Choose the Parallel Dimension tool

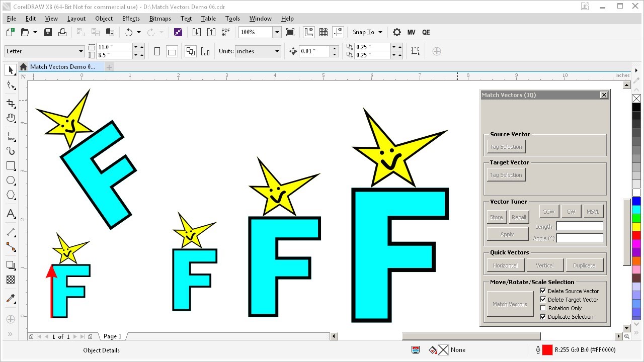(x=11, y=232)
